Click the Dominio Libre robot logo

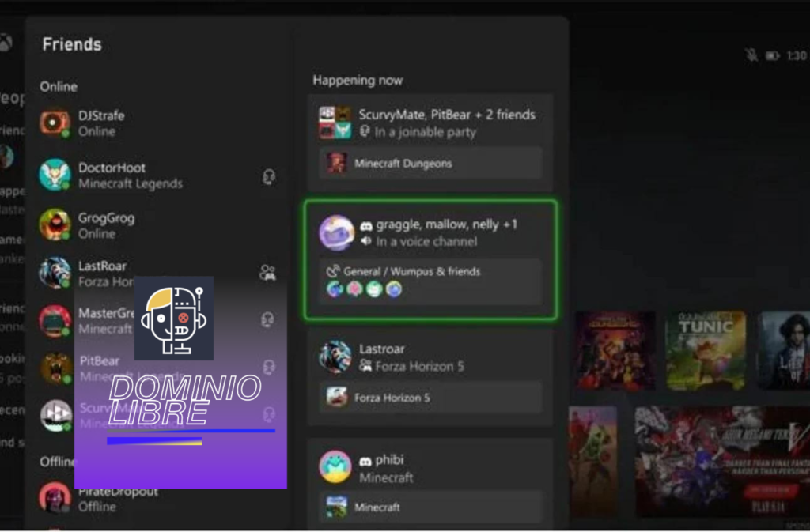173,318
